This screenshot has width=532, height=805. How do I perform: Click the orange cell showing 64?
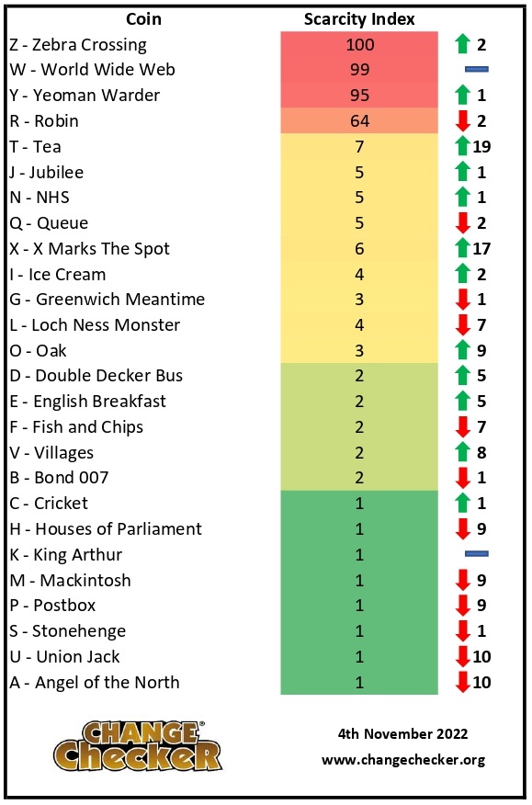(x=359, y=120)
